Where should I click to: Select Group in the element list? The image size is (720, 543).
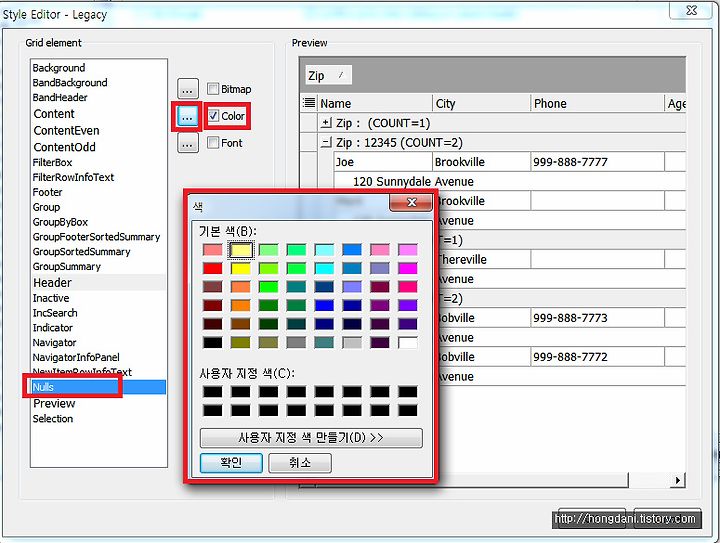click(x=98, y=207)
